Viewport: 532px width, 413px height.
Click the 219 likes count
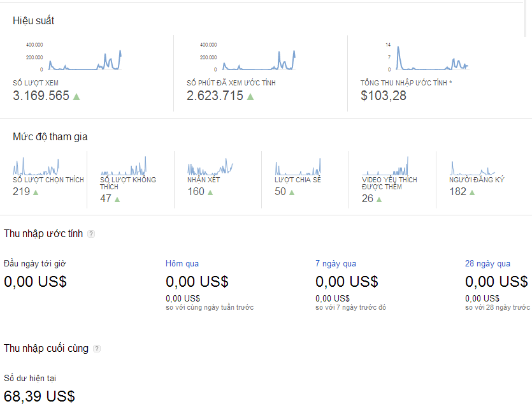click(x=22, y=191)
